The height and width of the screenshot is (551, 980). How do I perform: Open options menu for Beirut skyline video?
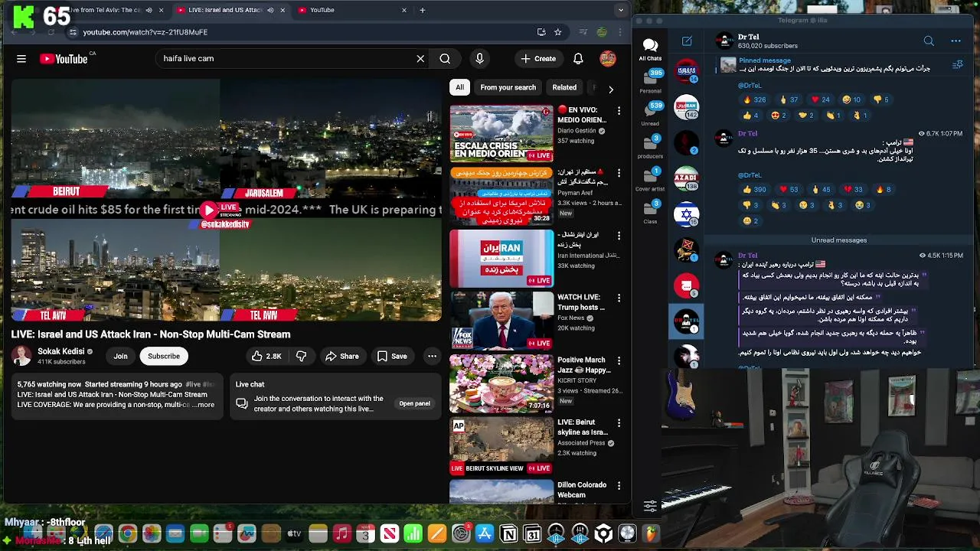click(619, 423)
